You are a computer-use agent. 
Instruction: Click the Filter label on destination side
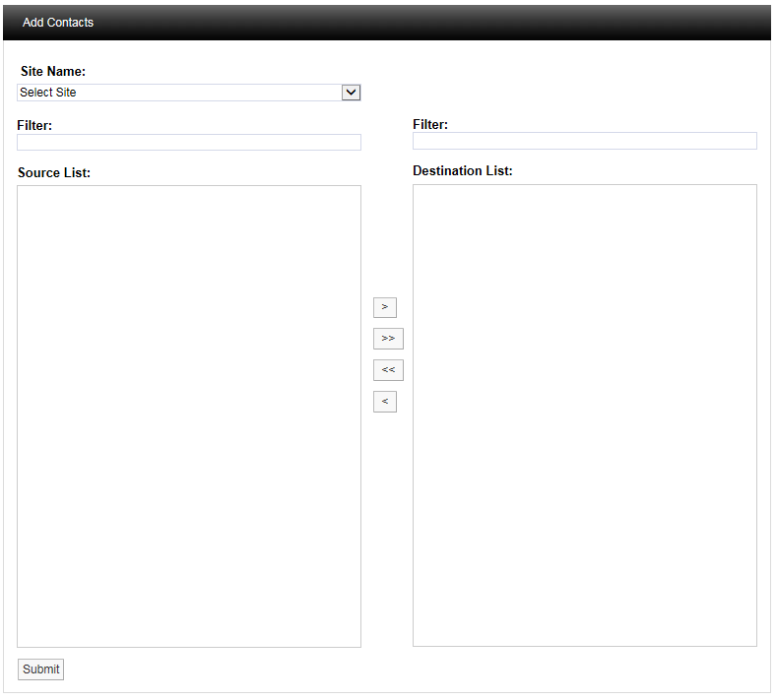pos(430,125)
